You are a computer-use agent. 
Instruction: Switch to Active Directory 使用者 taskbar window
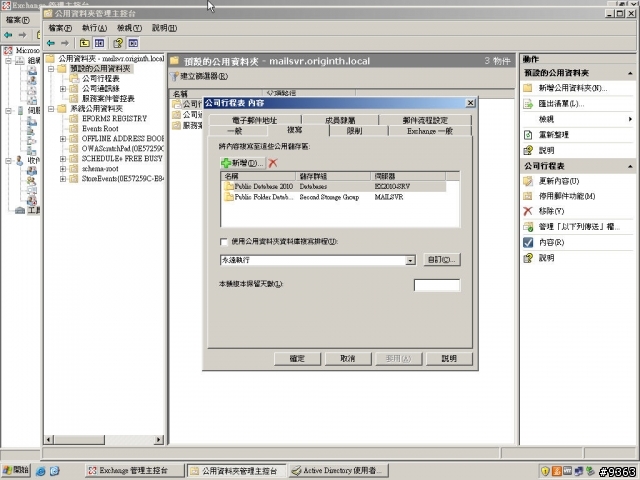point(338,471)
